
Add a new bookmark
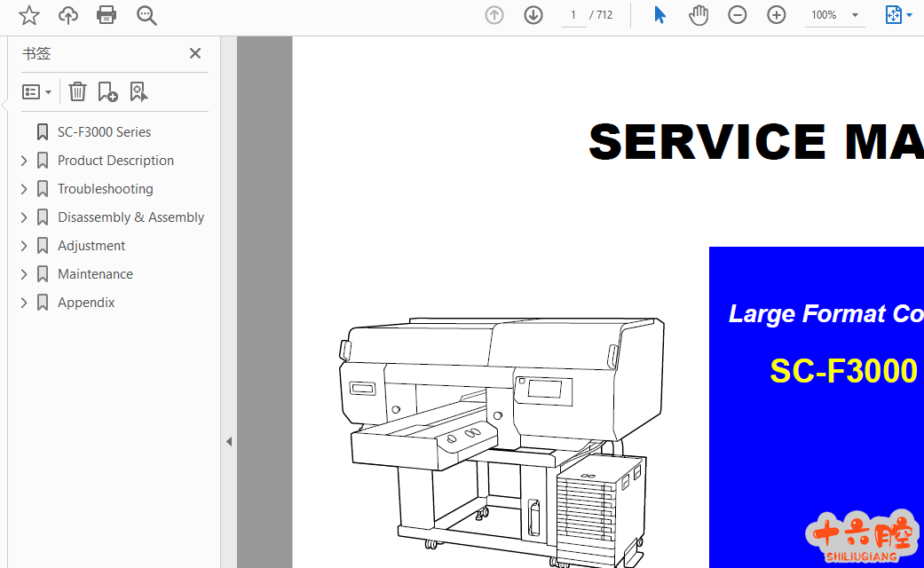(107, 91)
